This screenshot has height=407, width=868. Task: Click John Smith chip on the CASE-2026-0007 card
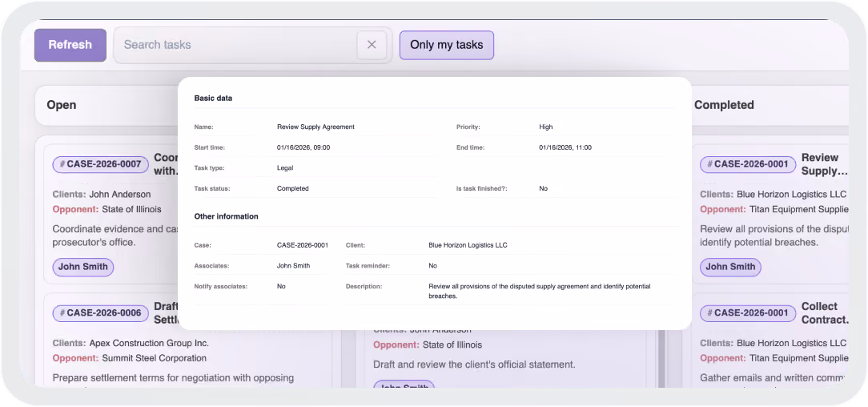click(x=83, y=267)
